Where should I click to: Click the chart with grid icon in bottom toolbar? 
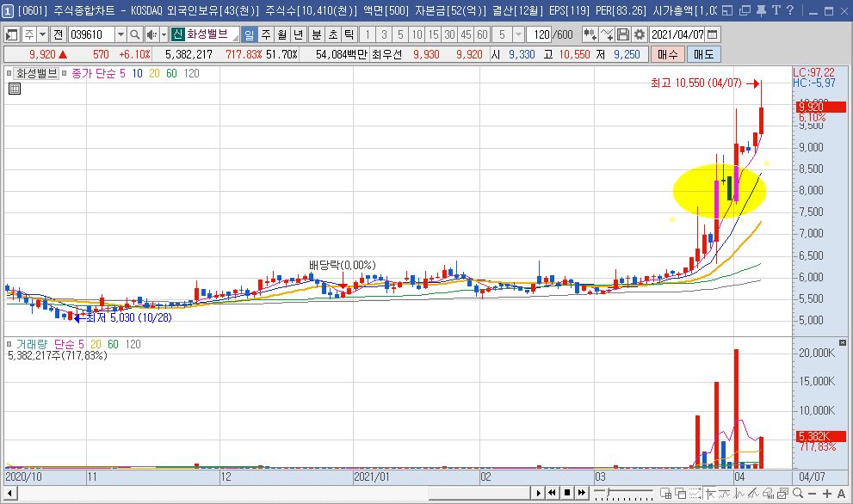[665, 493]
